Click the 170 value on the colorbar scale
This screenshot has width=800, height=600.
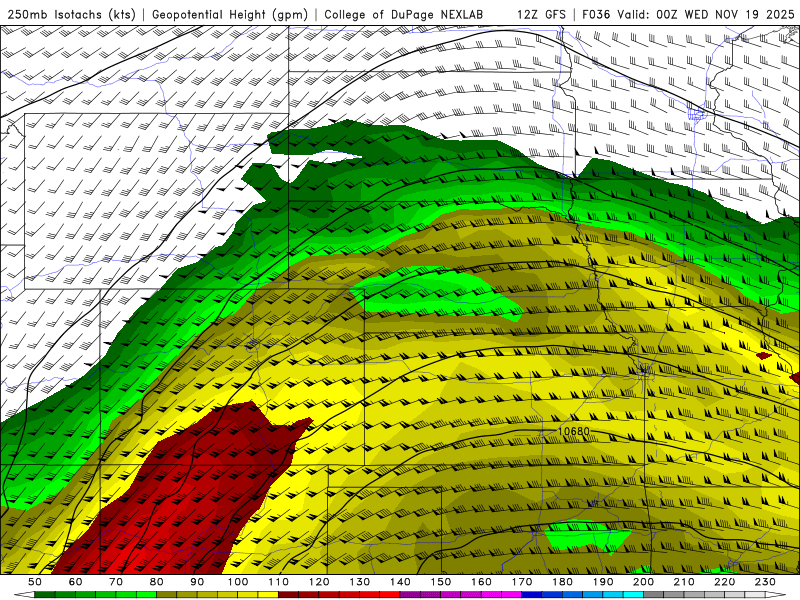tap(522, 582)
